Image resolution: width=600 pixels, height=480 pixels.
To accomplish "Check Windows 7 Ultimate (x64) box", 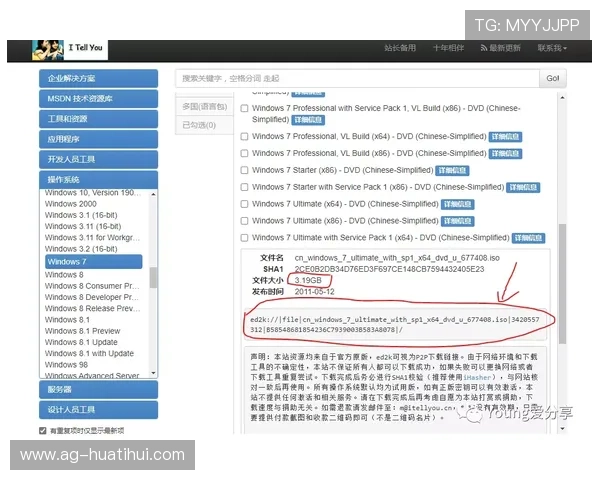I will pos(244,204).
